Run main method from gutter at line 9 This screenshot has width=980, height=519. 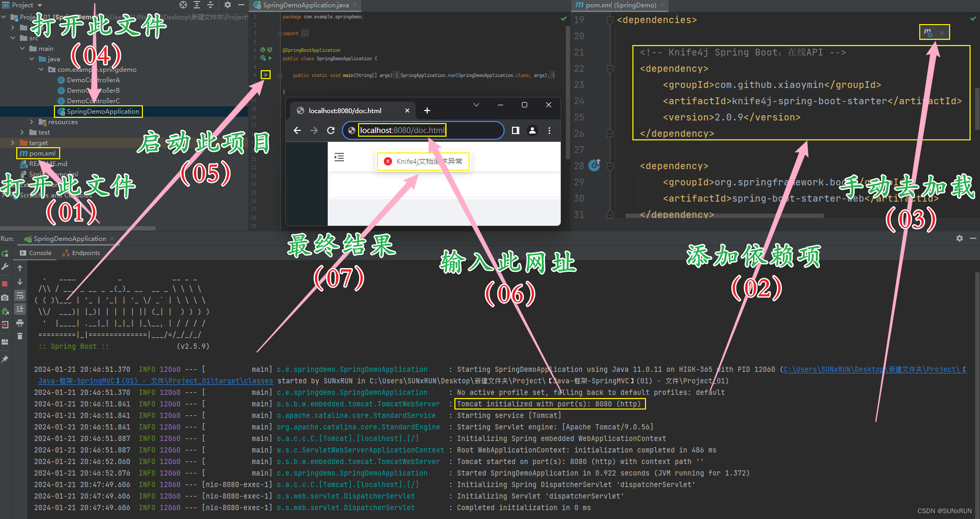click(266, 75)
